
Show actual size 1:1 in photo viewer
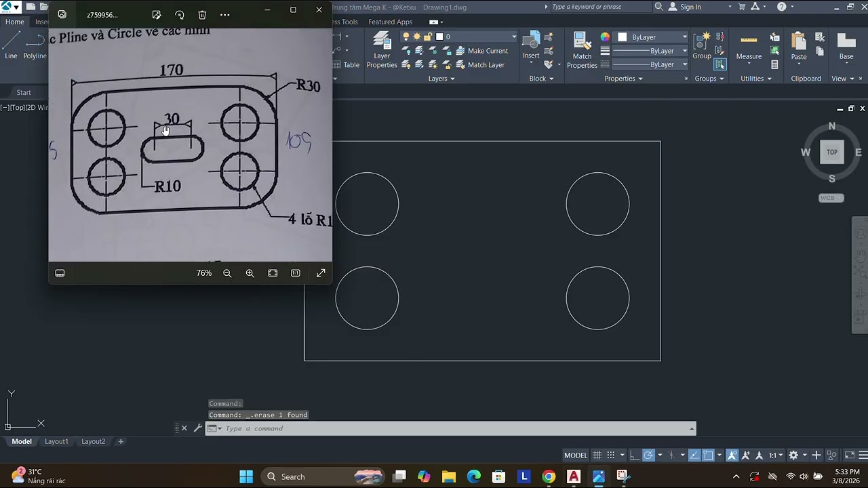tap(296, 273)
